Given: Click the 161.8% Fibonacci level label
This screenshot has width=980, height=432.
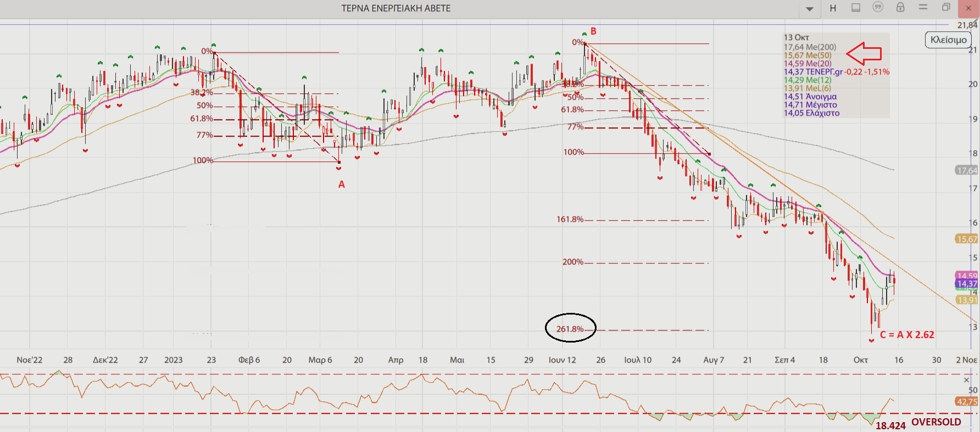Looking at the screenshot, I should coord(570,220).
